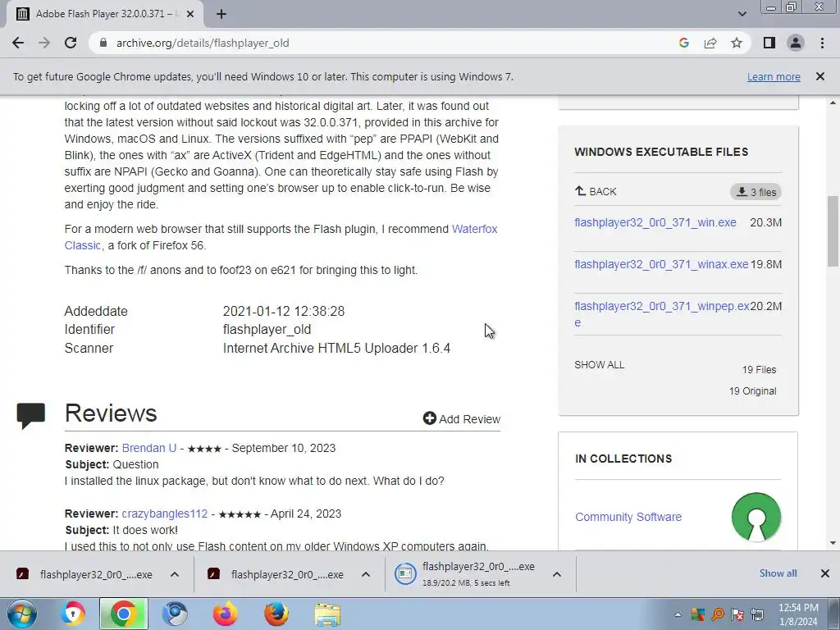Follow the Learn more link
840x630 pixels.
click(x=774, y=76)
